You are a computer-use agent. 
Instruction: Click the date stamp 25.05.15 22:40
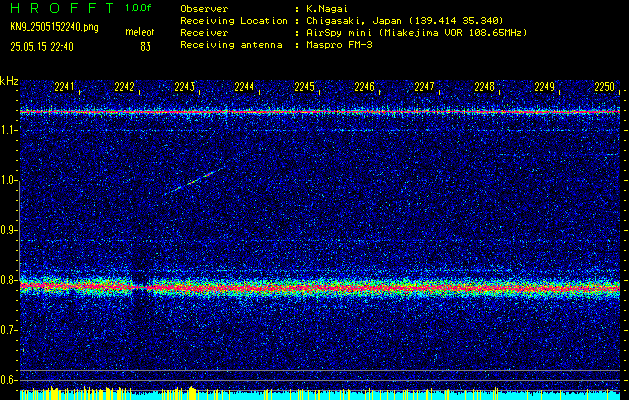click(42, 47)
